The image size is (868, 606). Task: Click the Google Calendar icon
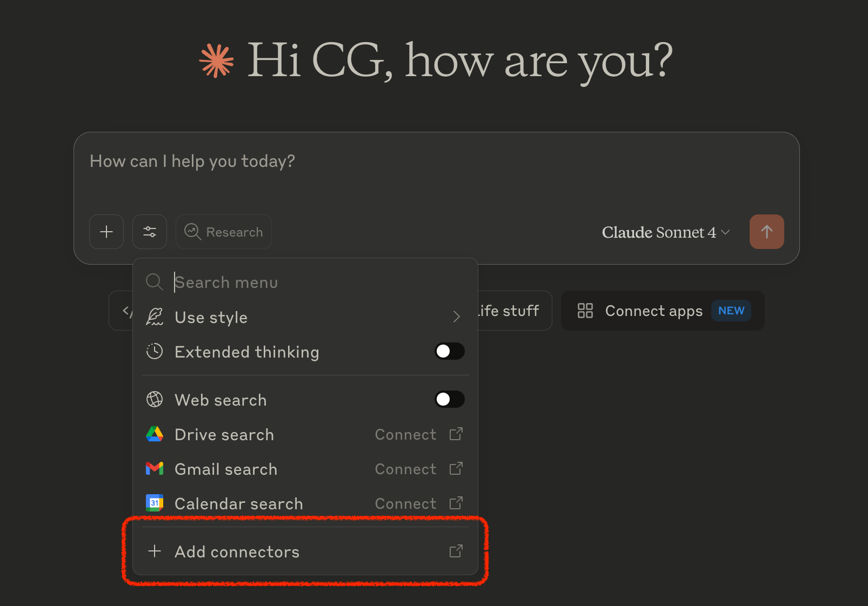pos(155,503)
